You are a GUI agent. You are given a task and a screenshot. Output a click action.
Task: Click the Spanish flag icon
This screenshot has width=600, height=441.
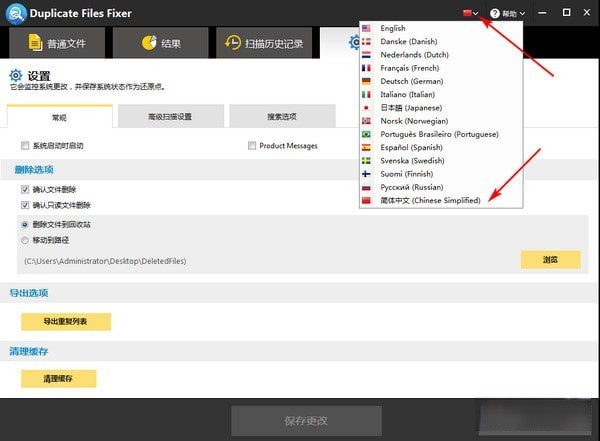click(x=366, y=147)
